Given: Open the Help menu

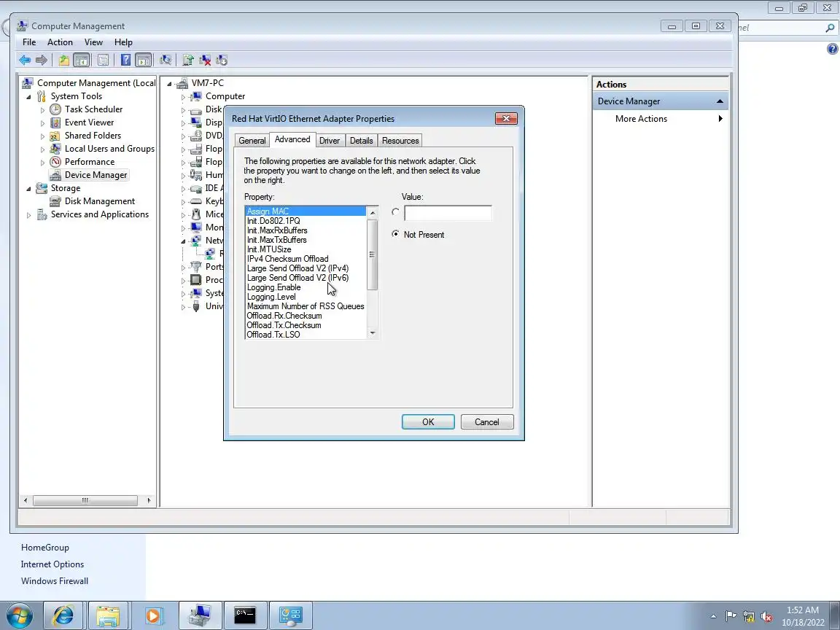Looking at the screenshot, I should coord(123,42).
